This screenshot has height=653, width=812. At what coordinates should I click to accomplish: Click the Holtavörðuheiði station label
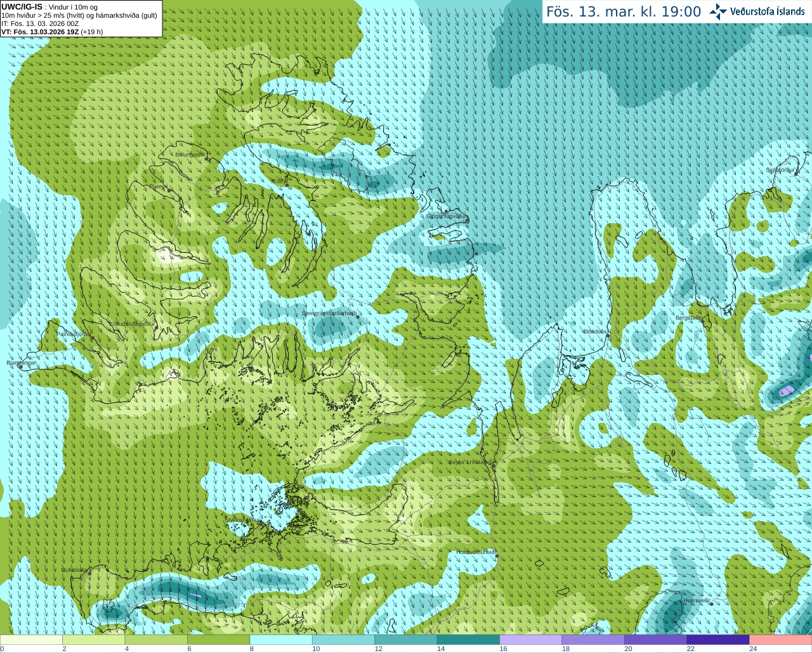pos(476,552)
